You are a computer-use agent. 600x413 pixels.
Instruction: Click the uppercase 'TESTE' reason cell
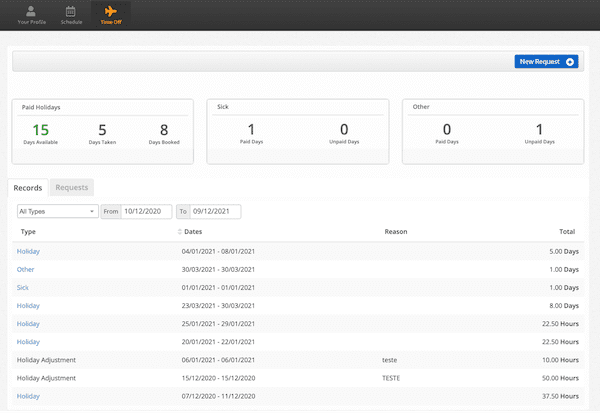click(391, 378)
